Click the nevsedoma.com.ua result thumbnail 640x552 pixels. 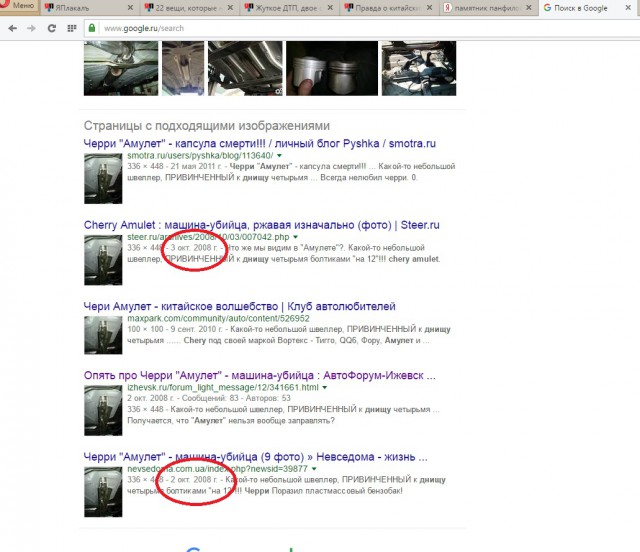[103, 492]
